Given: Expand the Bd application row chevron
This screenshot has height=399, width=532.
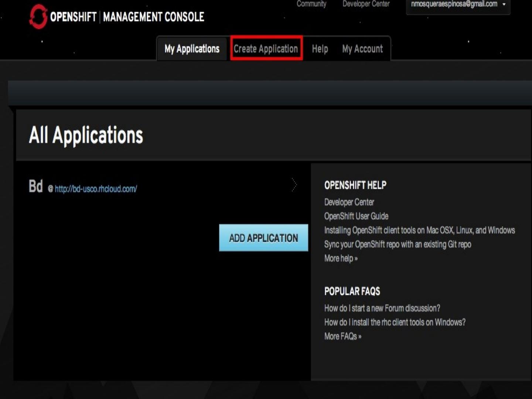Looking at the screenshot, I should pos(294,185).
